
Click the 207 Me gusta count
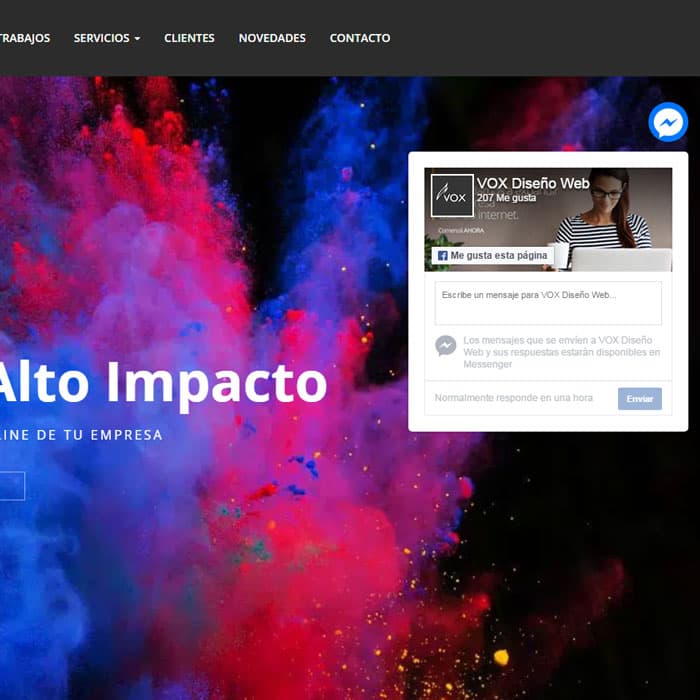pyautogui.click(x=506, y=198)
